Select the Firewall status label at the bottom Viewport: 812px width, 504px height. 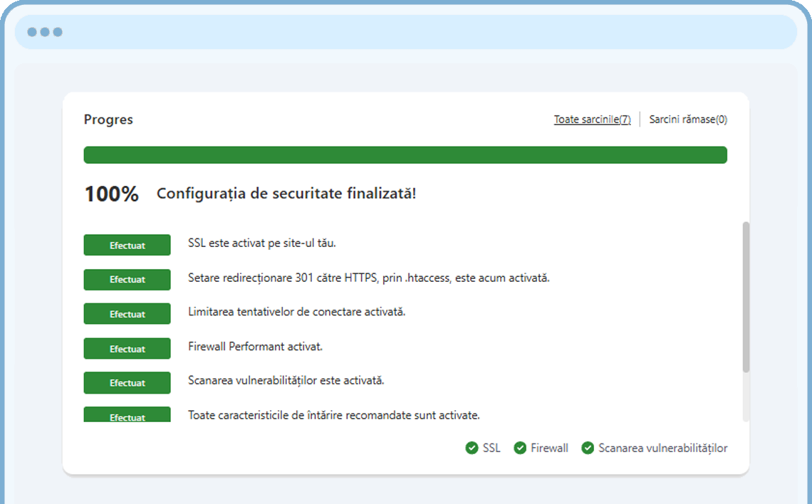click(x=548, y=448)
